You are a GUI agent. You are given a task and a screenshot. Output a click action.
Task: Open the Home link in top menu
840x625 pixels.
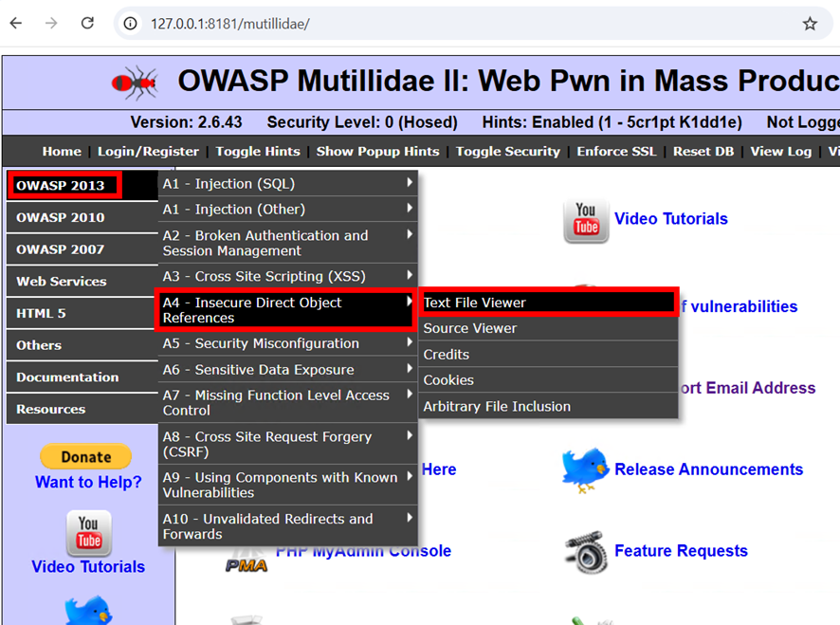pos(62,151)
